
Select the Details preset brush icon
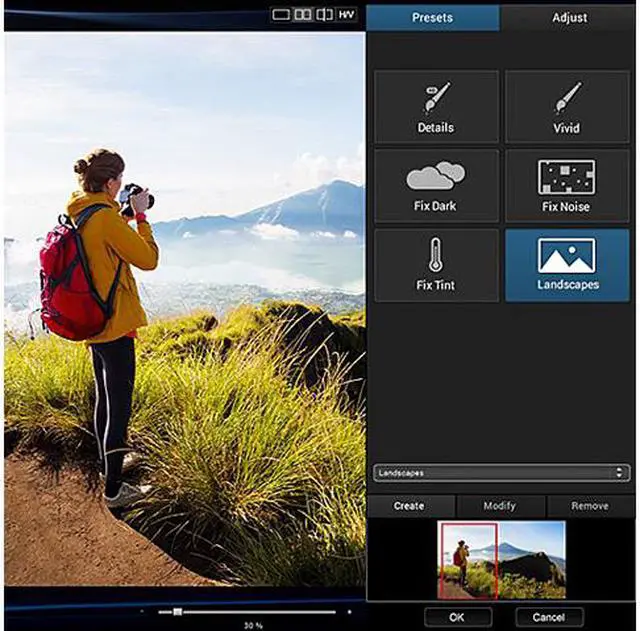pos(436,106)
